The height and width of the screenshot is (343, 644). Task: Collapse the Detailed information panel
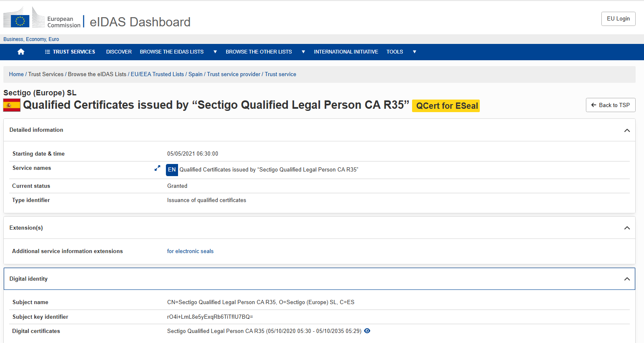point(627,131)
